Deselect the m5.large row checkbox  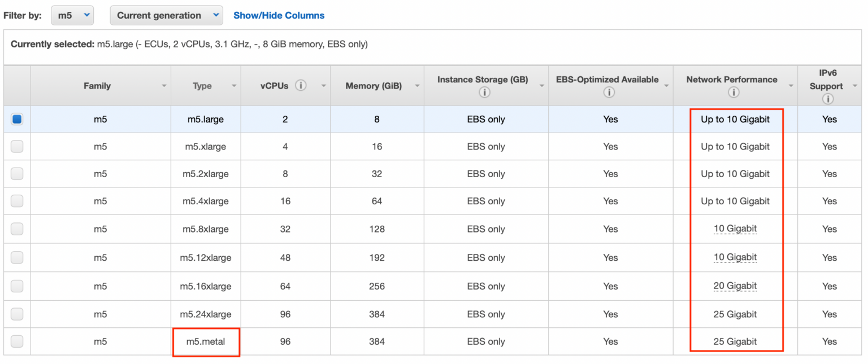[17, 119]
